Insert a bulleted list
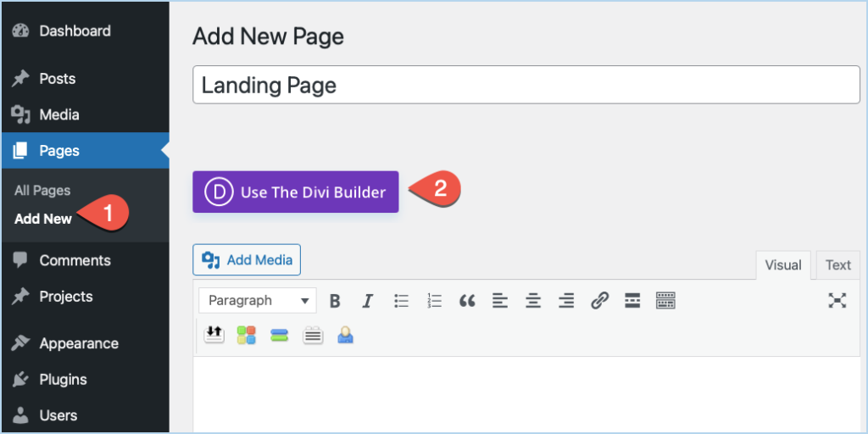Screen dimensions: 868x434 [x=401, y=301]
